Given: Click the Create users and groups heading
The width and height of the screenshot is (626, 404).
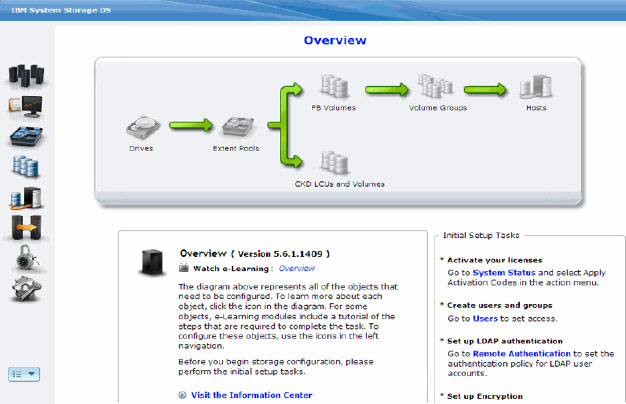Looking at the screenshot, I should [499, 305].
